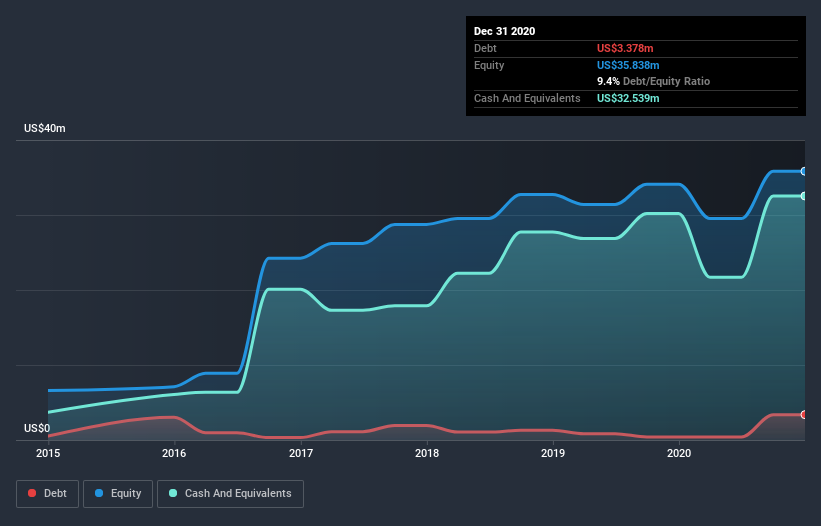
Task: Click the Equity label in the tooltip
Action: pyautogui.click(x=489, y=65)
